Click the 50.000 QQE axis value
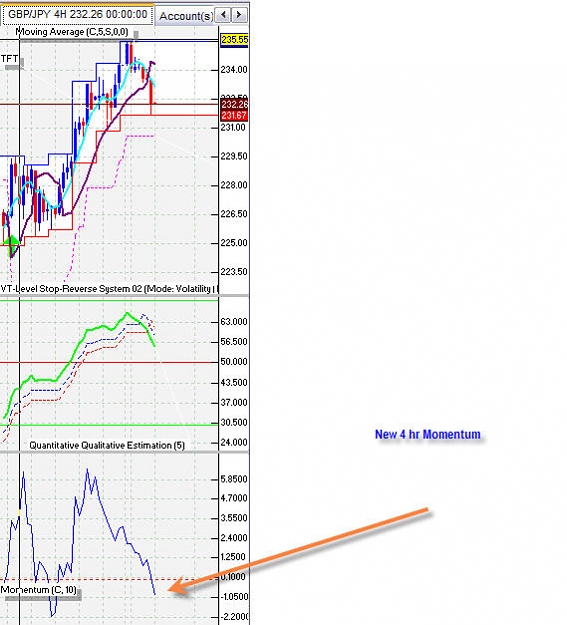This screenshot has height=625, width=567. point(234,362)
